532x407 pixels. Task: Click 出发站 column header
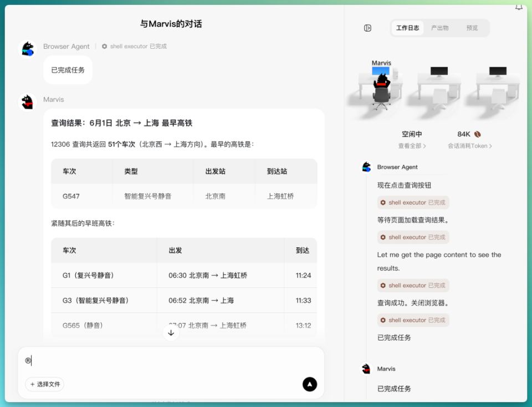(x=224, y=171)
